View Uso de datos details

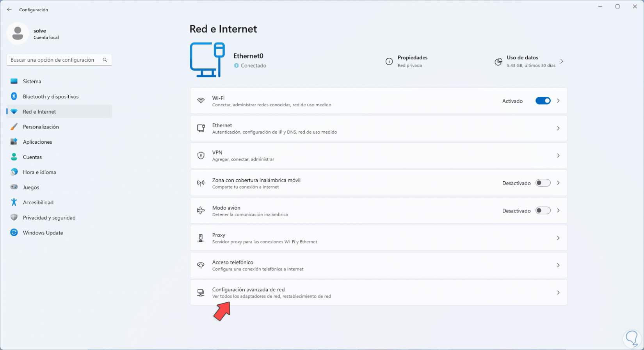click(530, 61)
